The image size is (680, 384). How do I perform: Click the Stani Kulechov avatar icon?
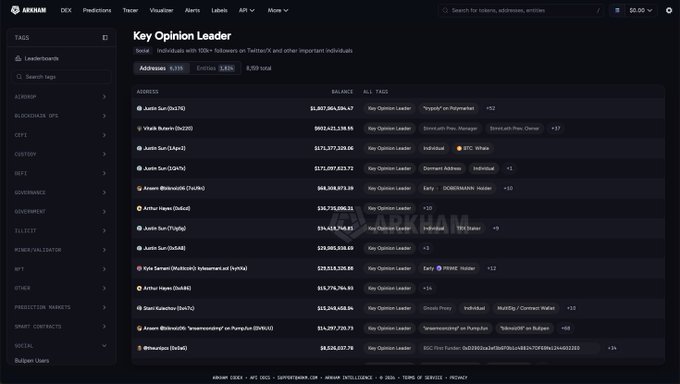[x=139, y=308]
